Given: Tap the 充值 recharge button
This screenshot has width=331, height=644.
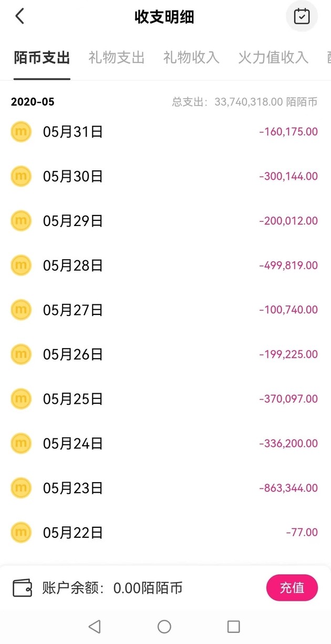Looking at the screenshot, I should pos(292,588).
